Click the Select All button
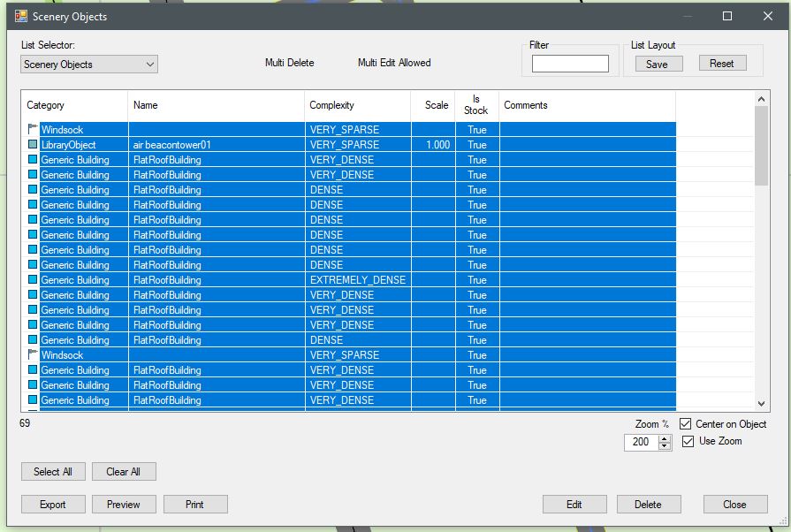This screenshot has width=791, height=532. pyautogui.click(x=53, y=472)
